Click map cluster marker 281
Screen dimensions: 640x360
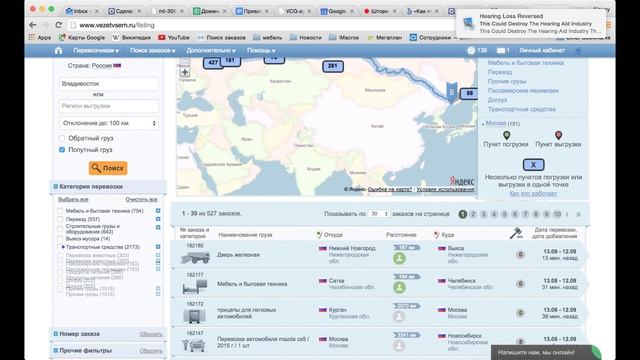tap(333, 66)
